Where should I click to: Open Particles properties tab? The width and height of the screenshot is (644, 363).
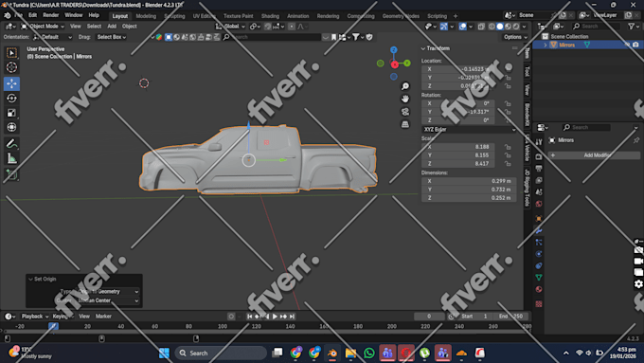539,243
